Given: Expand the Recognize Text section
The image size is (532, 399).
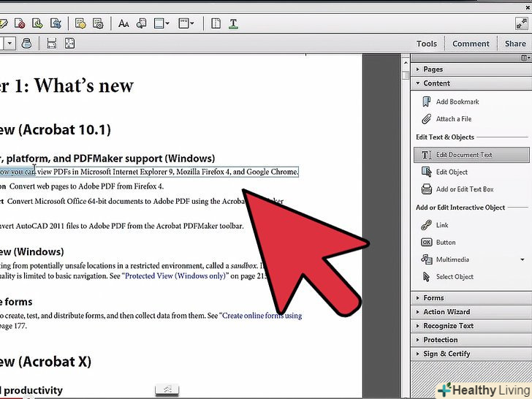Looking at the screenshot, I should click(x=471, y=326).
